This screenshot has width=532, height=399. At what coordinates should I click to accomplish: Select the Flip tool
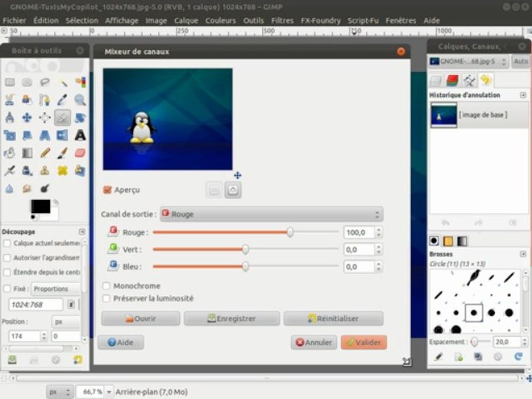tap(63, 135)
